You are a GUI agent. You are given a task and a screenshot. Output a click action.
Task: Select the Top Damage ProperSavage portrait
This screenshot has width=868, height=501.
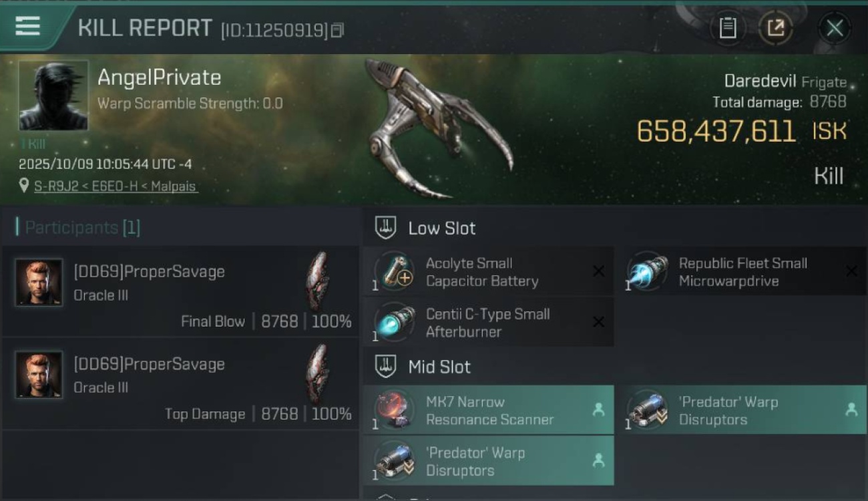tap(39, 374)
